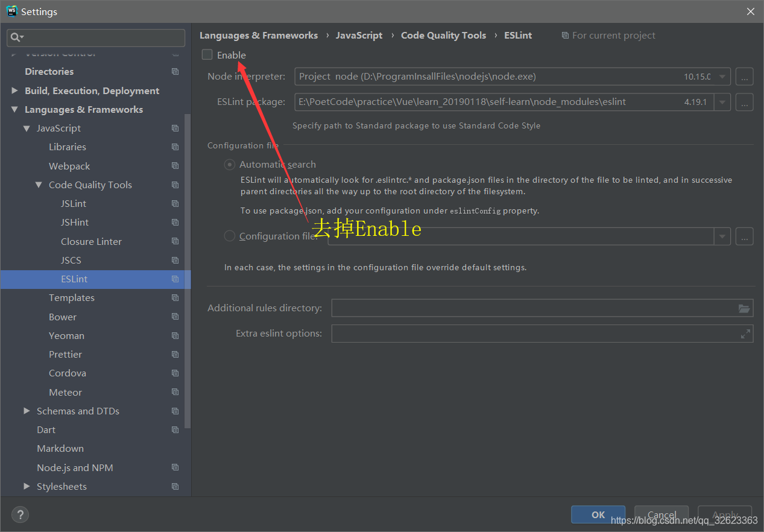Browse for configuration file with ellipsis button
Image resolution: width=764 pixels, height=532 pixels.
pyautogui.click(x=745, y=236)
